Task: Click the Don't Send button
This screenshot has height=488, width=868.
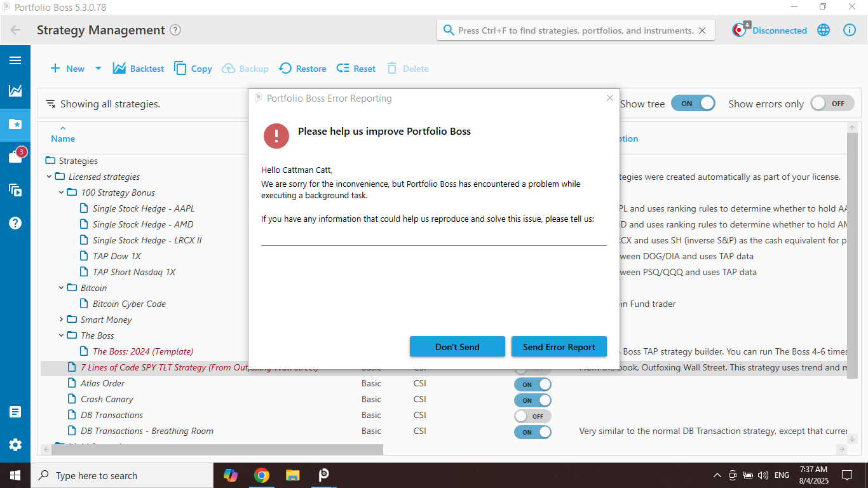Action: (457, 347)
